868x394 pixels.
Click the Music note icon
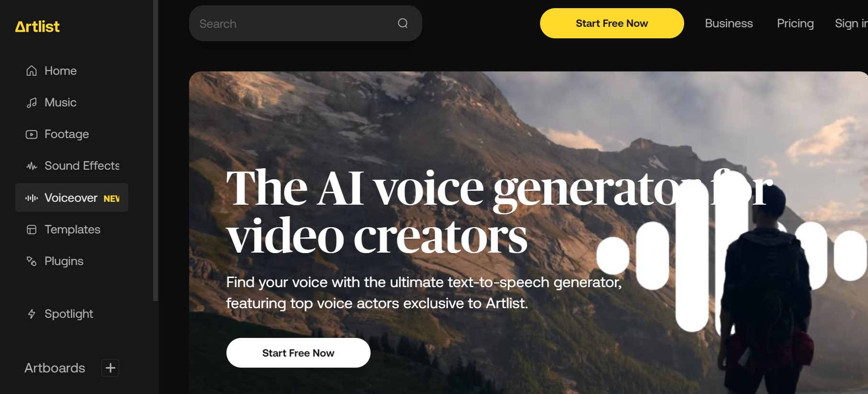coord(32,103)
